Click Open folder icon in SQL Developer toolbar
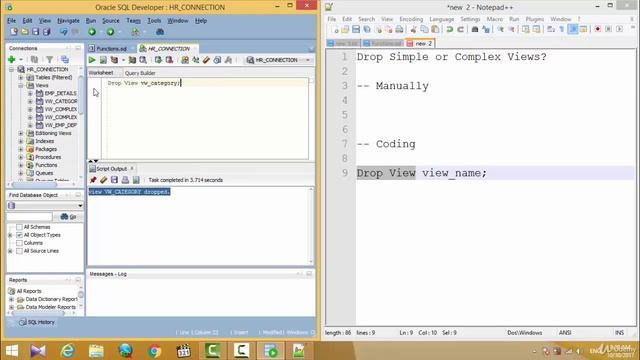Viewport: 640px width, 360px height. pyautogui.click(x=25, y=31)
